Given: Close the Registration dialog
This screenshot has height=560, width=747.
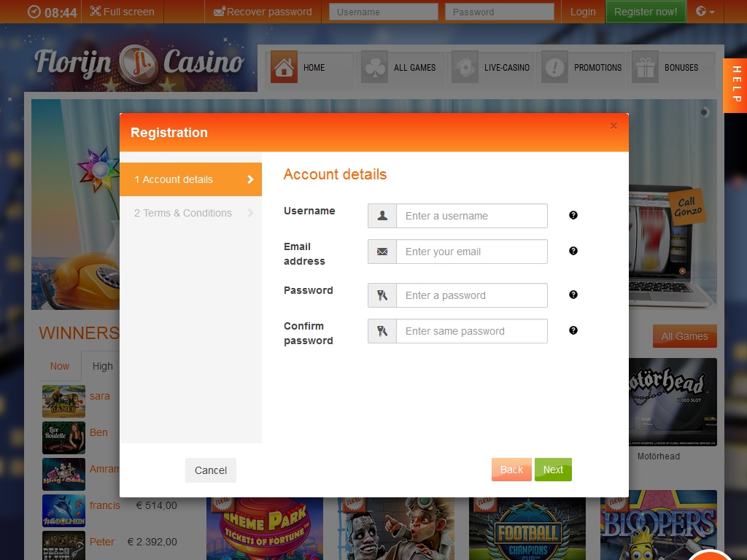Looking at the screenshot, I should [614, 125].
